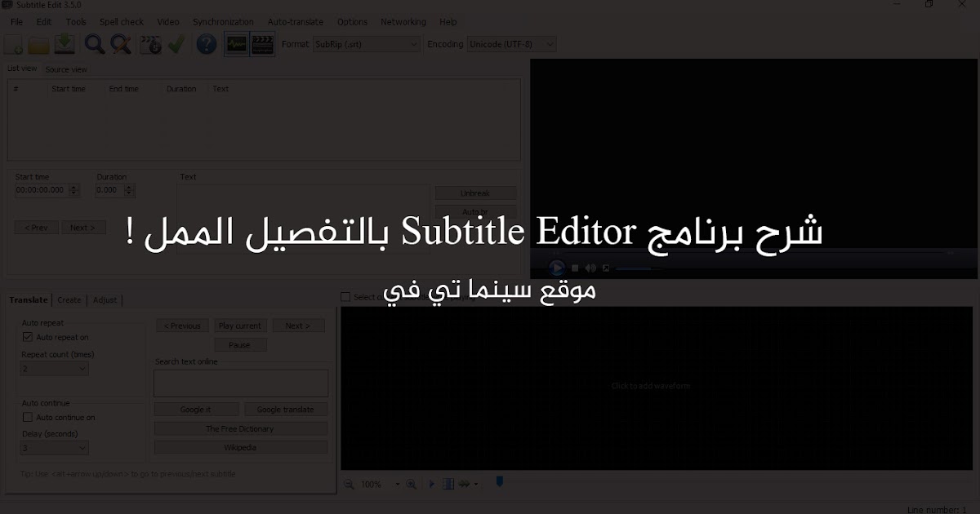Open the blue Help question-mark icon

[x=207, y=45]
